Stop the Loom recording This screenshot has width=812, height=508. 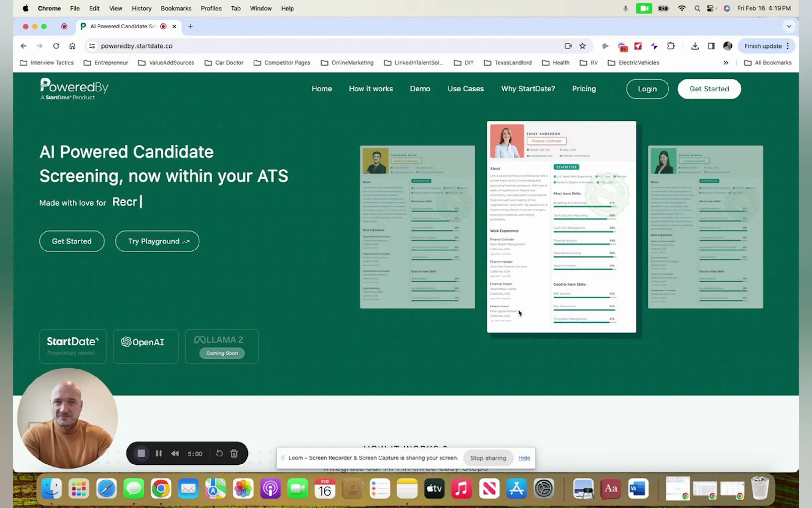141,454
